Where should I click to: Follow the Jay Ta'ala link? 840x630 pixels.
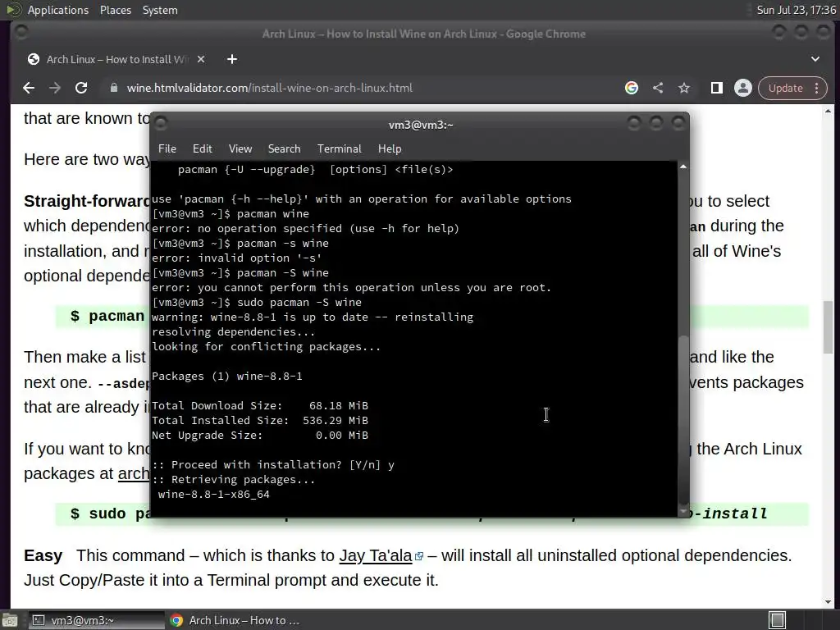(x=376, y=555)
